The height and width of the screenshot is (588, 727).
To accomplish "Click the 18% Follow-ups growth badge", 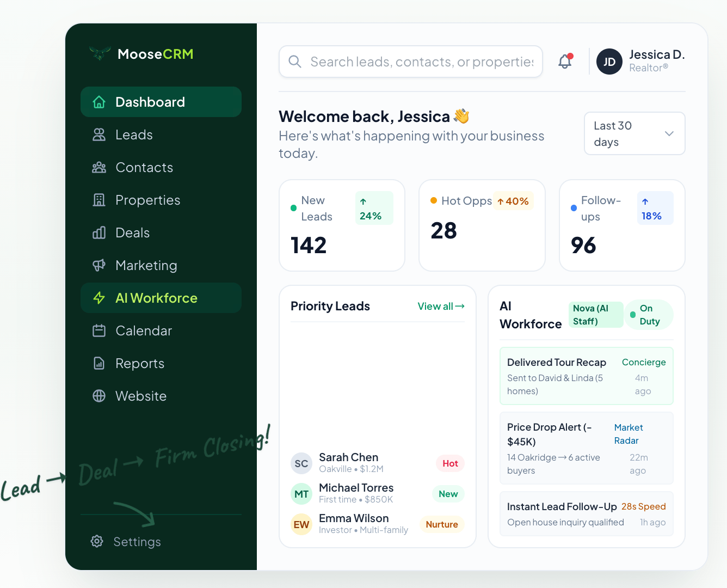I will 655,208.
